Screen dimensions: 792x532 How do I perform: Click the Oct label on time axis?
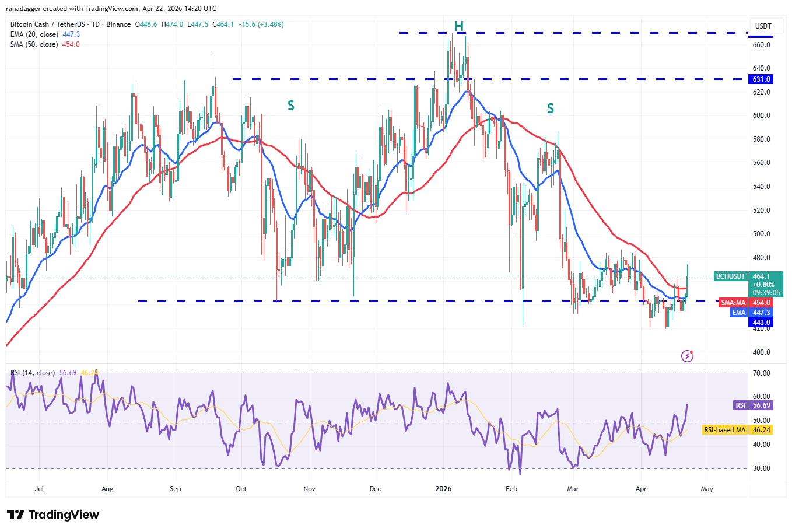pos(241,489)
